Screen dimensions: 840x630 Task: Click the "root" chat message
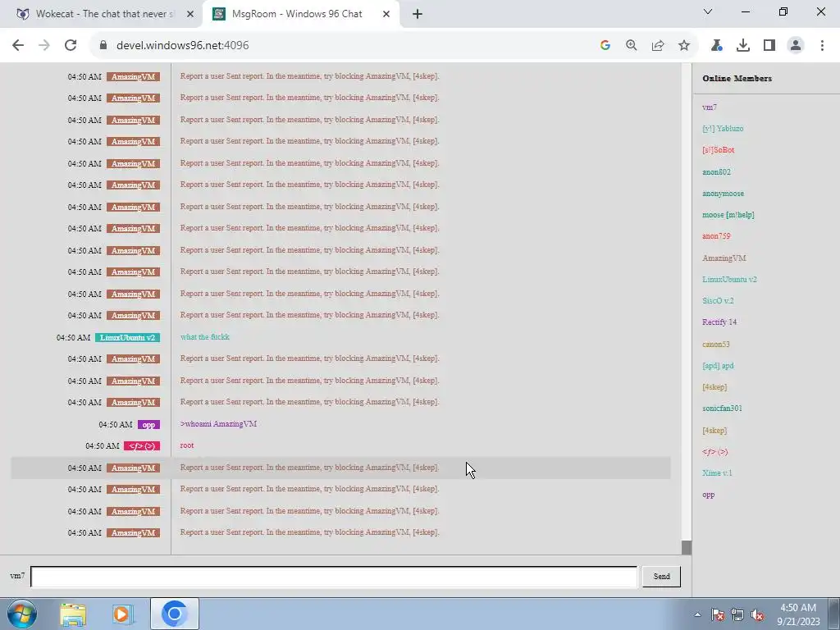(187, 445)
